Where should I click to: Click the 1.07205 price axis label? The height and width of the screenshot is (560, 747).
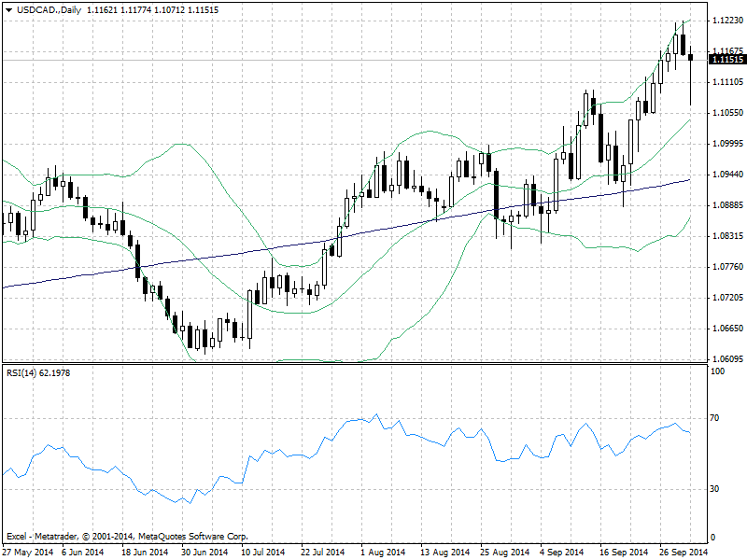[x=727, y=297]
